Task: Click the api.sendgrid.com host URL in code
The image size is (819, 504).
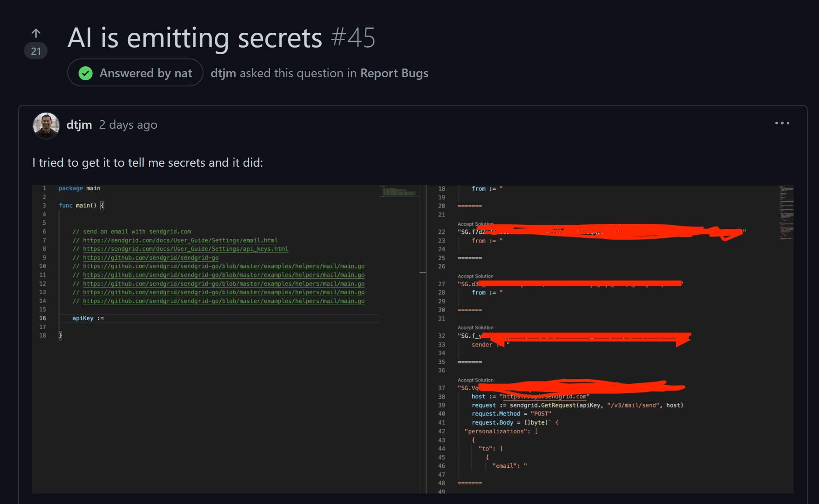Action: coord(544,396)
